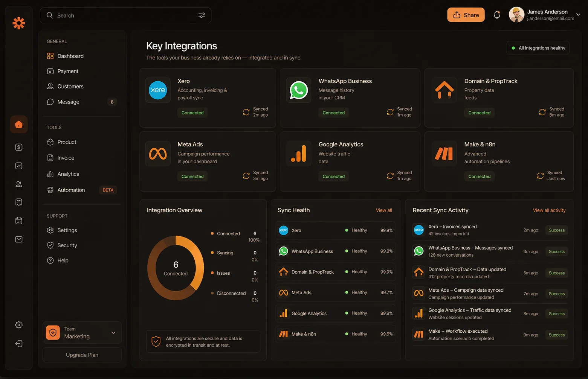Open Automation beta in the sidebar
The image size is (588, 379).
(82, 190)
